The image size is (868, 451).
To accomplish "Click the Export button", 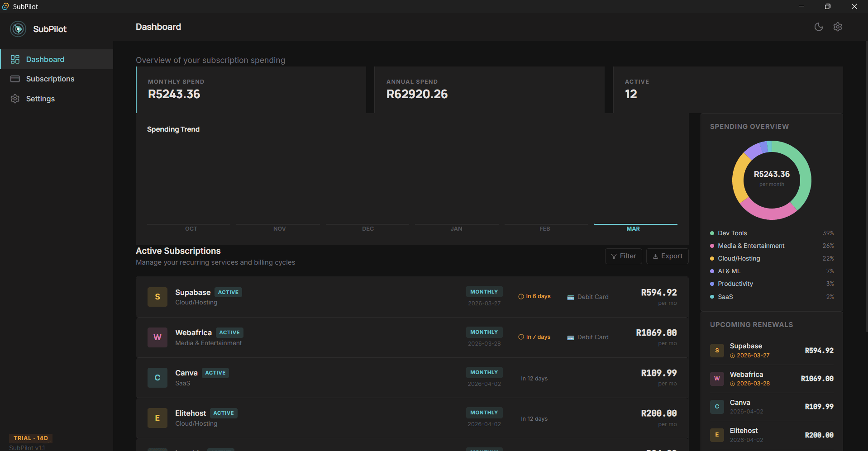I will 667,256.
